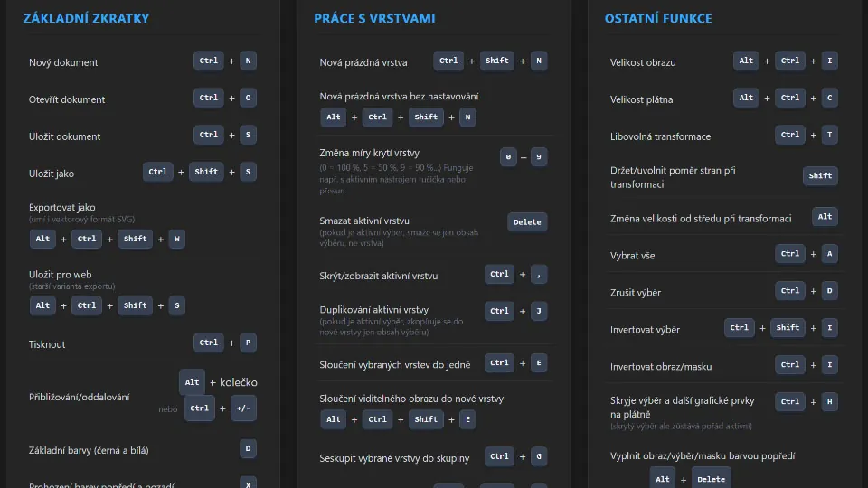The image size is (868, 488).
Task: Click "Držet/uvolnit poměr stran při transformaci" label
Action: [x=673, y=177]
